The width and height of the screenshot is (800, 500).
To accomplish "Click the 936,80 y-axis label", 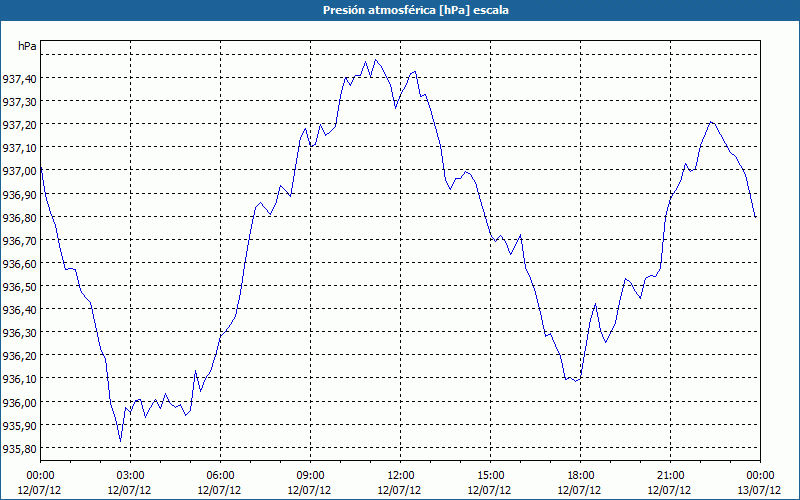I will (x=19, y=217).
